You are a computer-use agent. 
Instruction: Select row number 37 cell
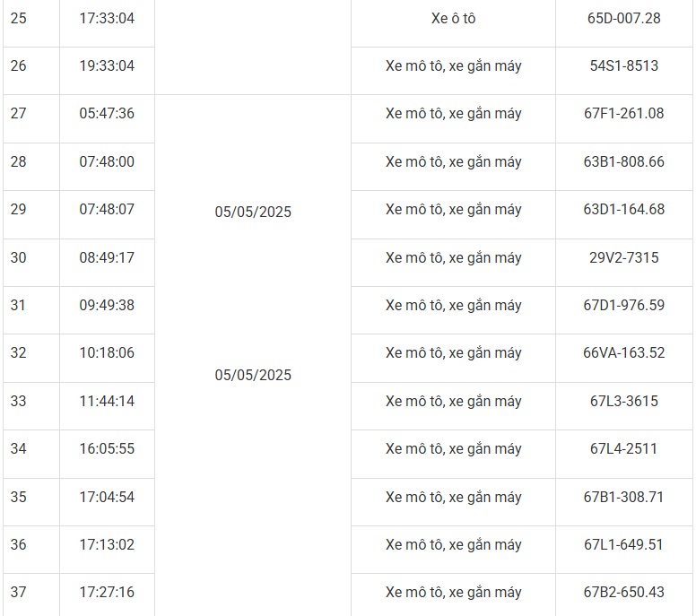click(19, 593)
